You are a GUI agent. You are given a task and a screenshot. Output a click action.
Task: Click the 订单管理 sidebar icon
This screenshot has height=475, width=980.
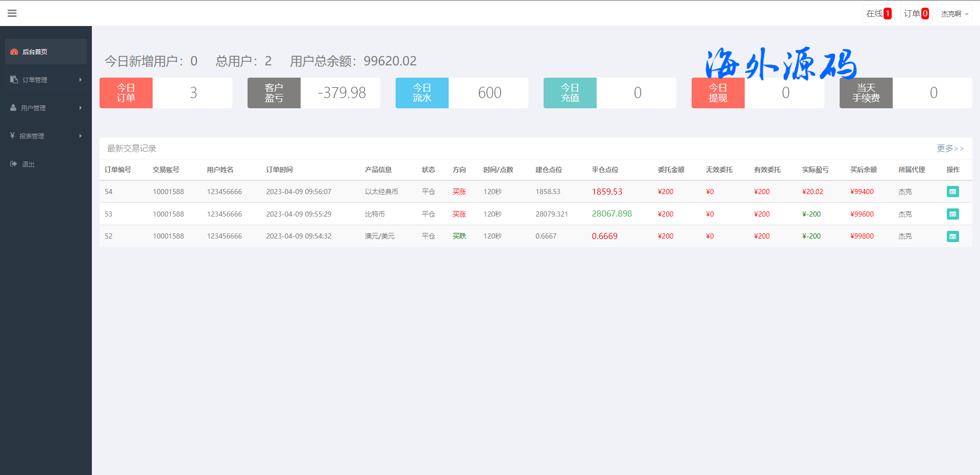[x=14, y=79]
